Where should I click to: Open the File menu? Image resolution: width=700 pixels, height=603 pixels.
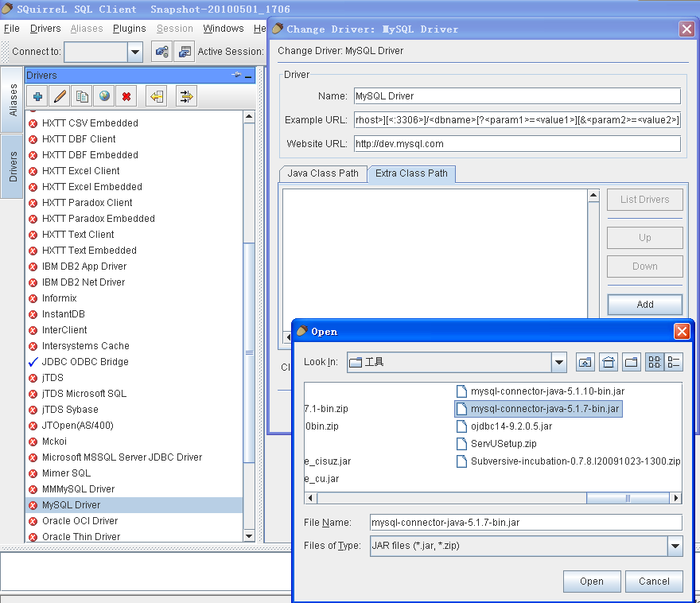[12, 29]
